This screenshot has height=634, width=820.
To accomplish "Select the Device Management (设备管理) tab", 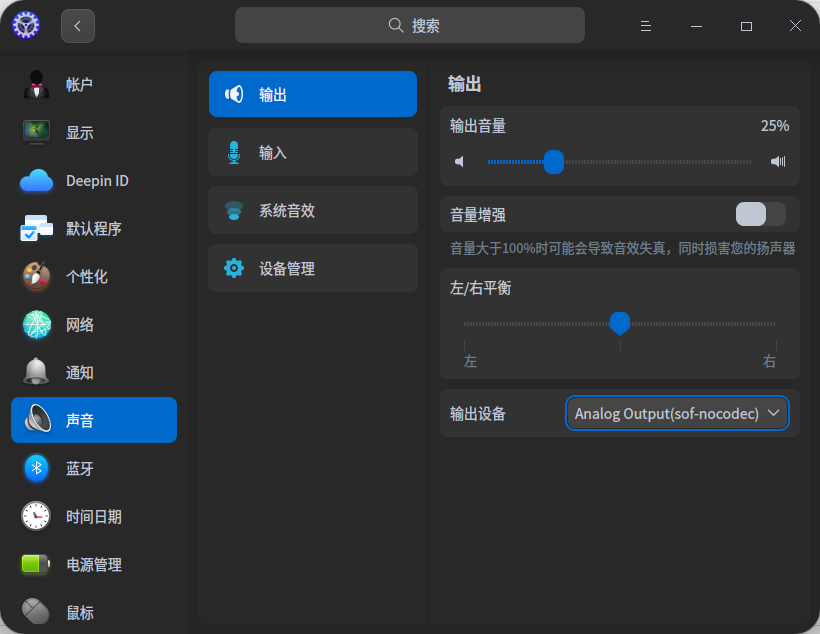I will pyautogui.click(x=313, y=268).
